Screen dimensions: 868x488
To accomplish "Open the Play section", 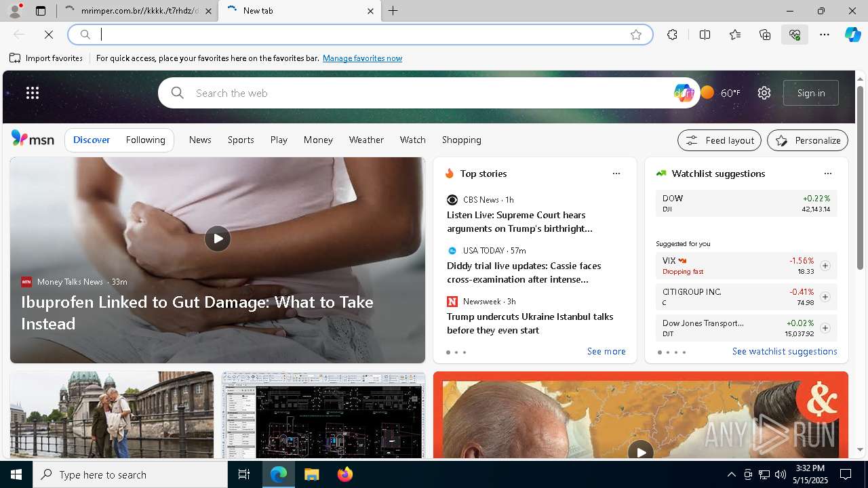I will click(279, 140).
